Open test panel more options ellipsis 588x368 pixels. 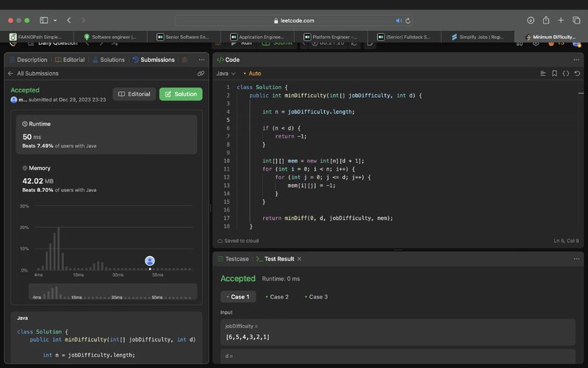pos(576,259)
